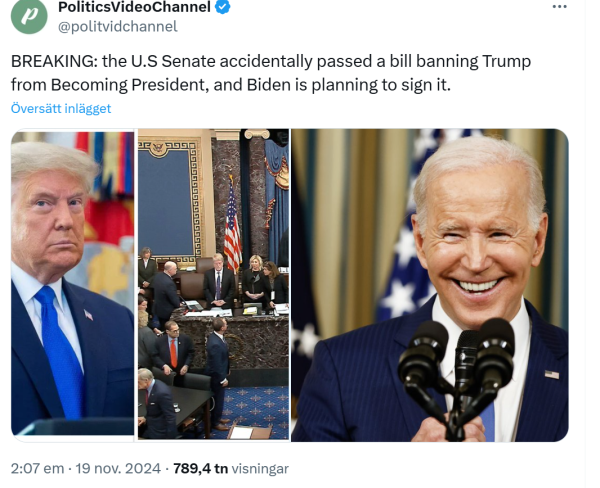Image resolution: width=600 pixels, height=488 pixels.
Task: Click the blue verified checkmark badge
Action: (x=223, y=7)
